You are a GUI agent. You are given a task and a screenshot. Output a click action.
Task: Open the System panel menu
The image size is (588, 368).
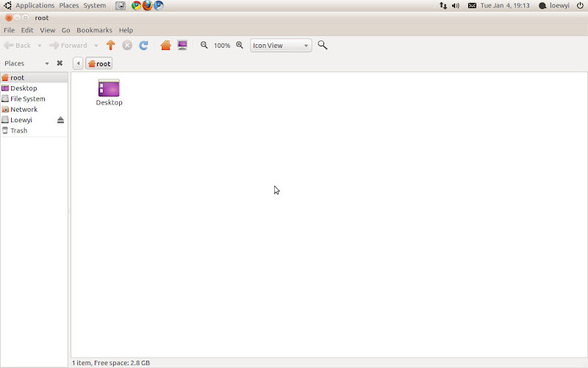click(x=95, y=5)
